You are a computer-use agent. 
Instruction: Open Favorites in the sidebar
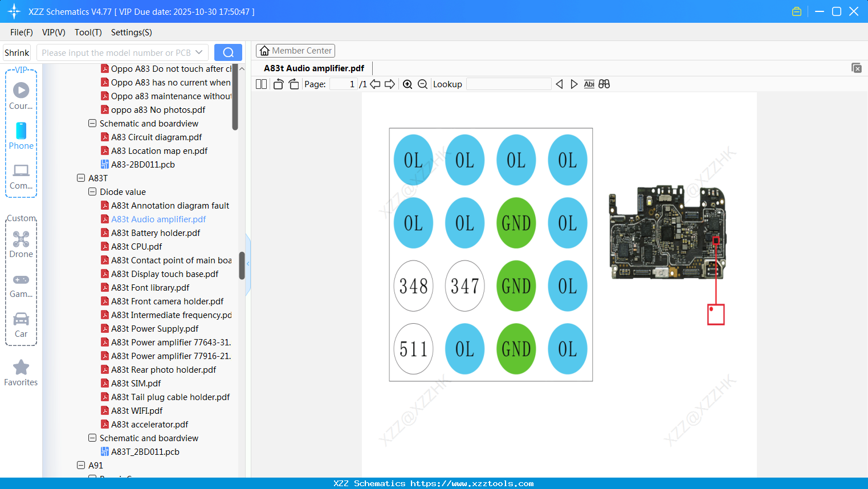click(x=21, y=373)
